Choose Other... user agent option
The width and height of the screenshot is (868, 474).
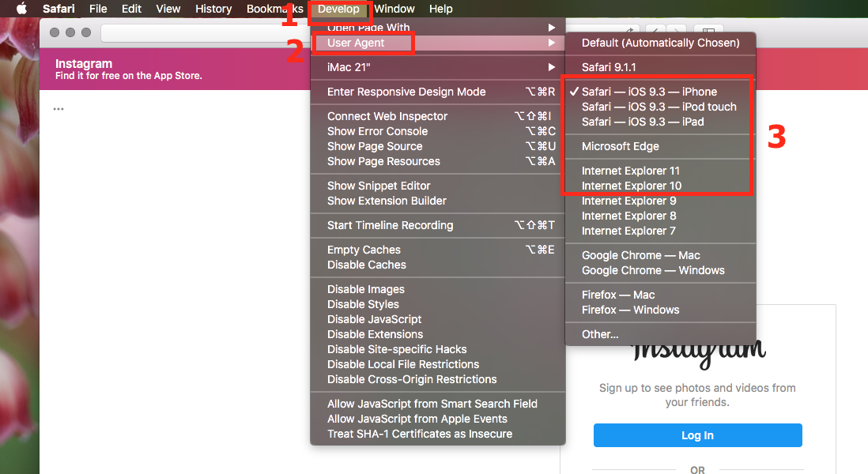(x=660, y=335)
